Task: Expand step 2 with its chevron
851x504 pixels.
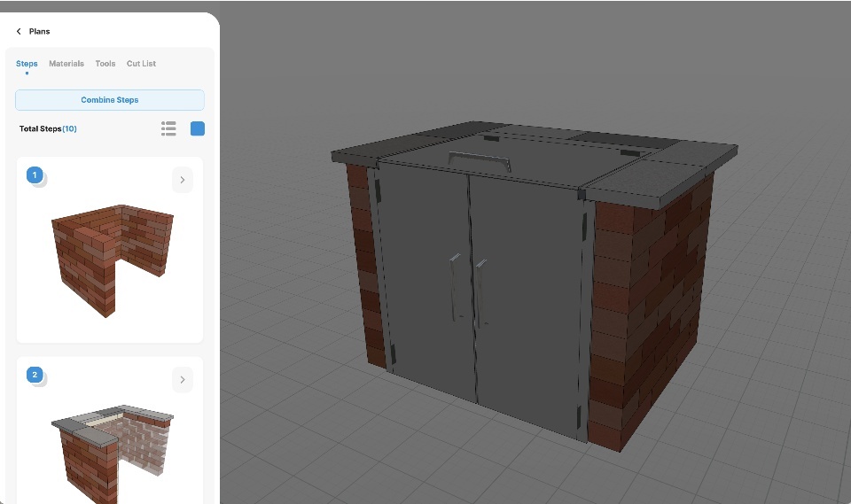Action: click(x=183, y=380)
